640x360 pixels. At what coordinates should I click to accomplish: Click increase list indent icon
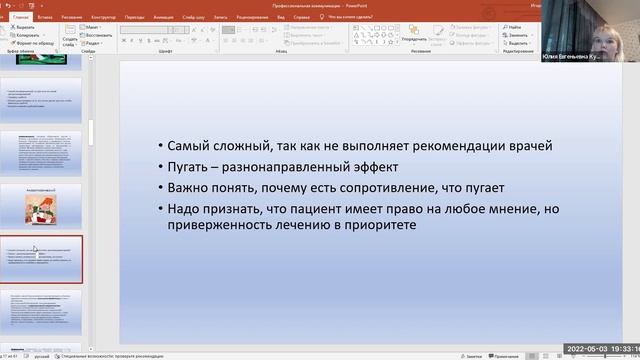pos(264,30)
